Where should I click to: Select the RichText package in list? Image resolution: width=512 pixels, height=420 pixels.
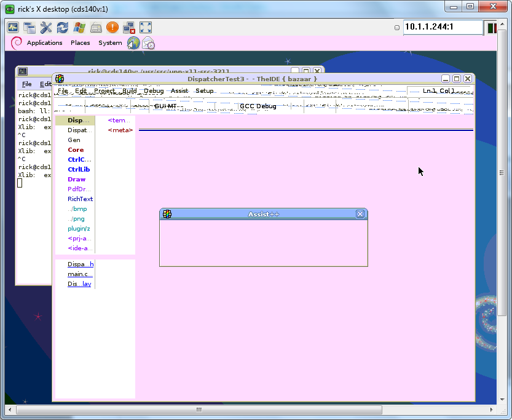[x=80, y=199]
